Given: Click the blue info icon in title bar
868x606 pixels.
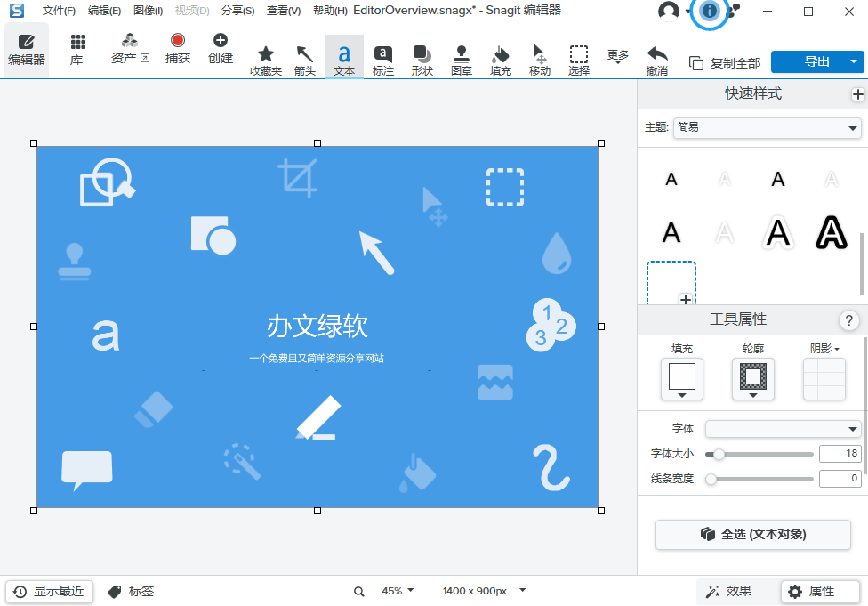Looking at the screenshot, I should tap(709, 11).
